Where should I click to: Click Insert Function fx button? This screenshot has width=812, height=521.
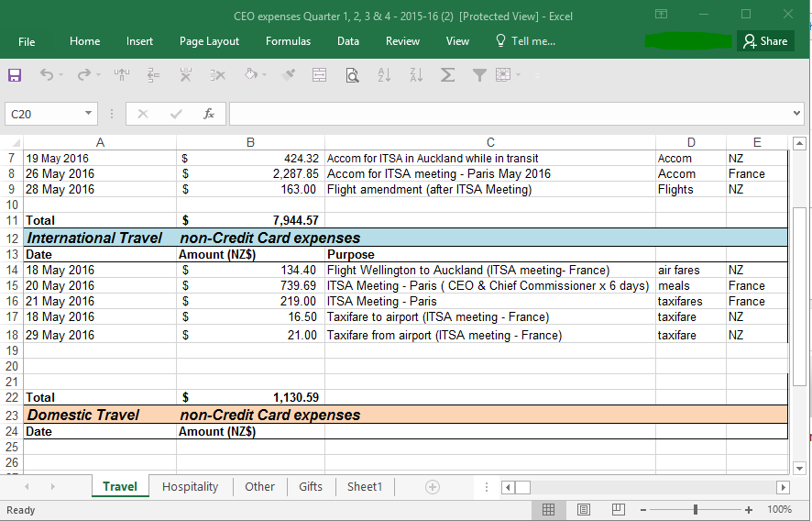209,114
